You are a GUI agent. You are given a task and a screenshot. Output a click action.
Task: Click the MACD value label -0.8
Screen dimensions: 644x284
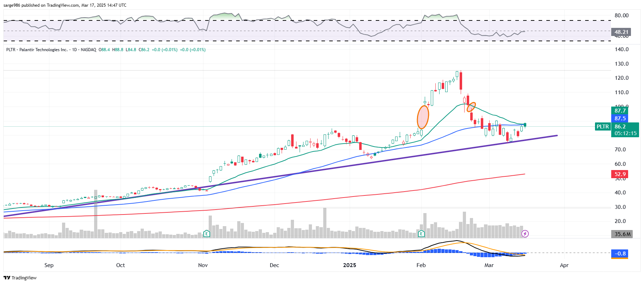[620, 254]
